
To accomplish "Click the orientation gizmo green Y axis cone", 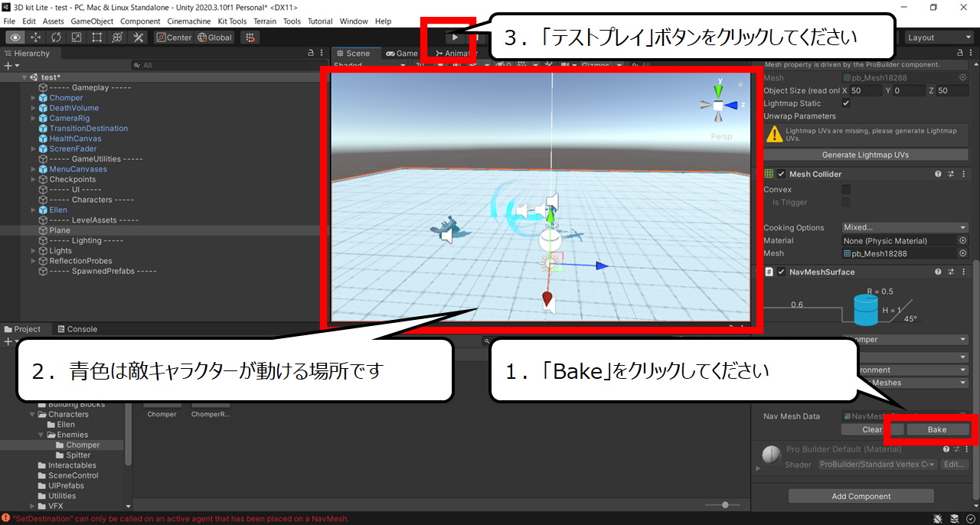I will [719, 90].
